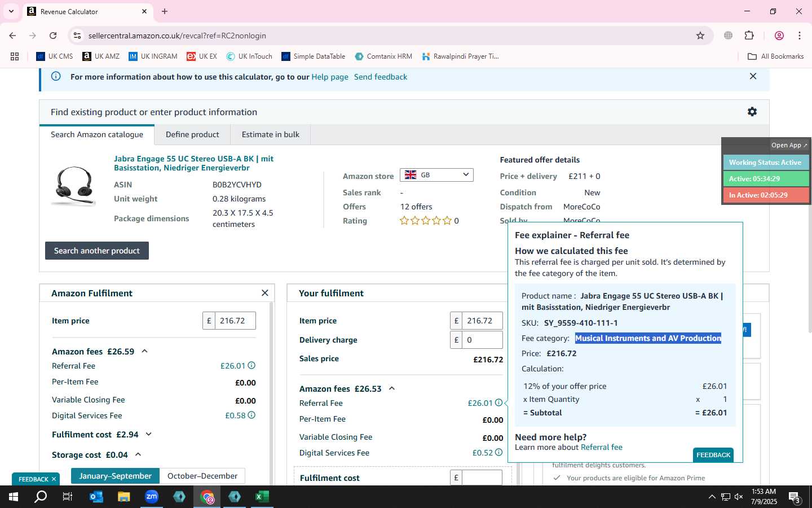The height and width of the screenshot is (508, 812).
Task: Close the bottom-left FEEDBACK tab
Action: (x=54, y=479)
